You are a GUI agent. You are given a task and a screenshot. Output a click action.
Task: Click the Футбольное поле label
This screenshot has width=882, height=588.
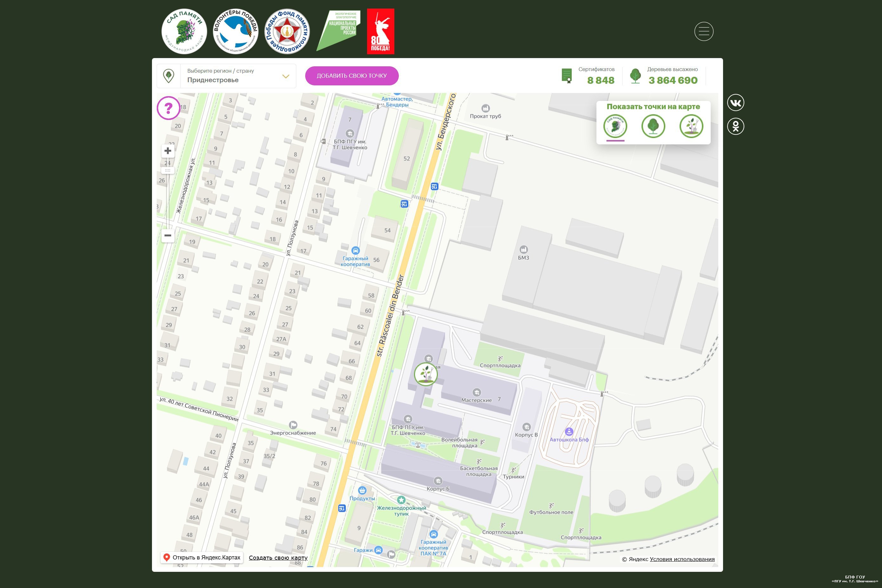click(x=551, y=512)
